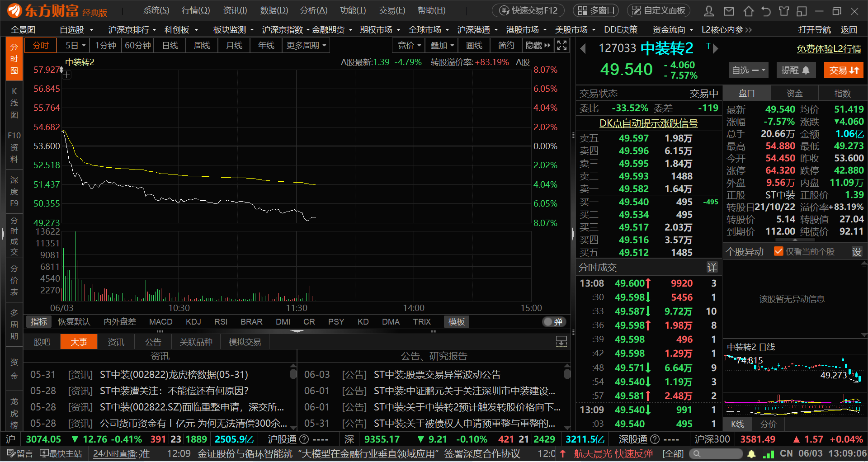868x462 pixels.
Task: Open 系统(S) menu
Action: [x=156, y=10]
